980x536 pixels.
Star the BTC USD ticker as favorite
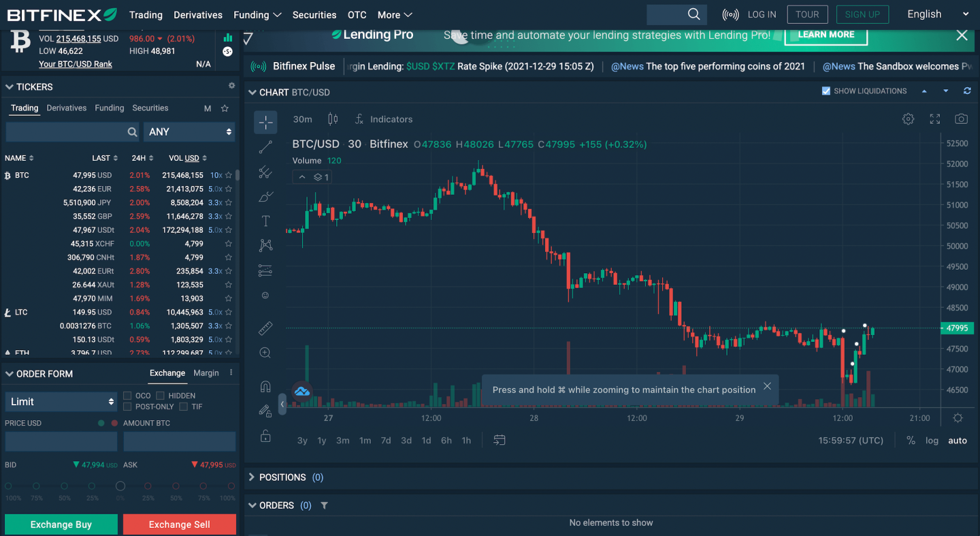click(x=229, y=175)
